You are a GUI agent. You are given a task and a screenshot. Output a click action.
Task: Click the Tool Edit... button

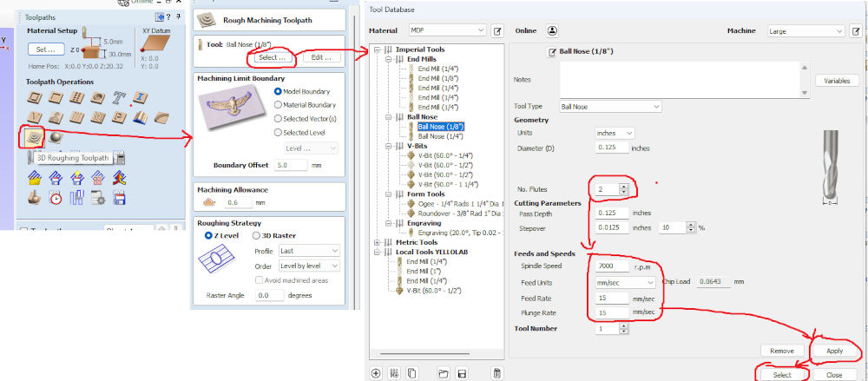tap(321, 57)
